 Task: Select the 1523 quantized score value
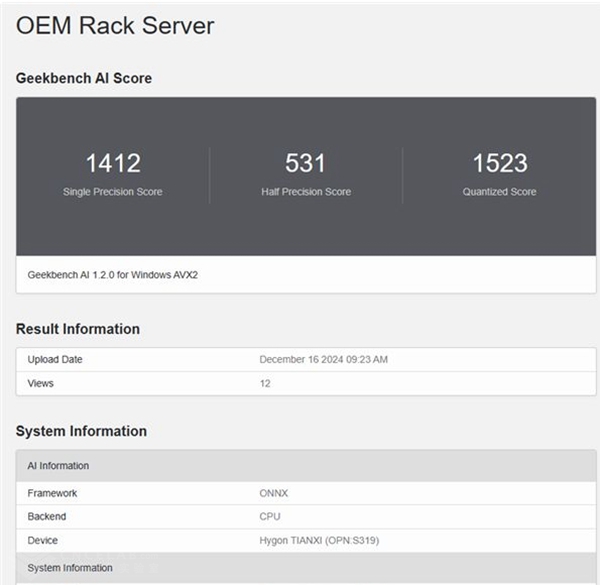click(500, 163)
